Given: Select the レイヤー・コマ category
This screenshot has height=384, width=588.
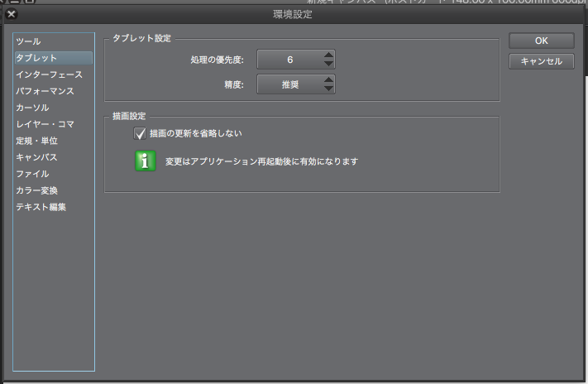Looking at the screenshot, I should click(x=53, y=124).
